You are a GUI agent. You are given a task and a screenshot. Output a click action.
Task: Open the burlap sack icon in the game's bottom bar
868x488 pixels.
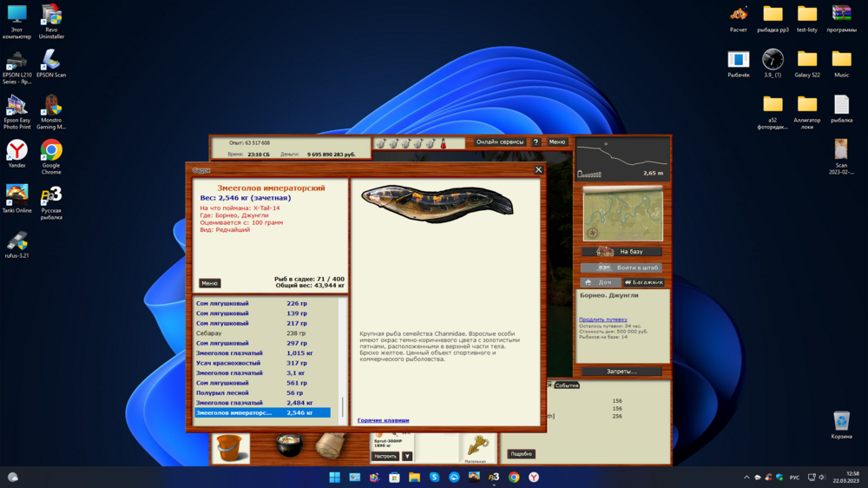(330, 446)
